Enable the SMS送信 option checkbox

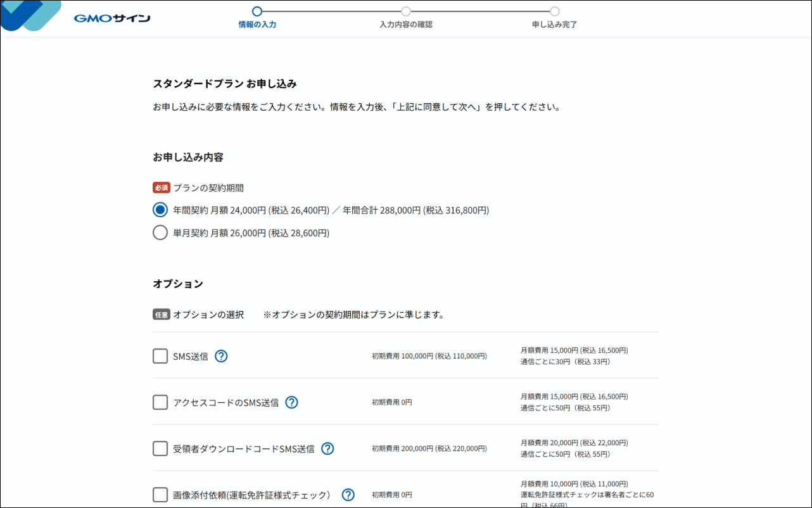[x=160, y=356]
